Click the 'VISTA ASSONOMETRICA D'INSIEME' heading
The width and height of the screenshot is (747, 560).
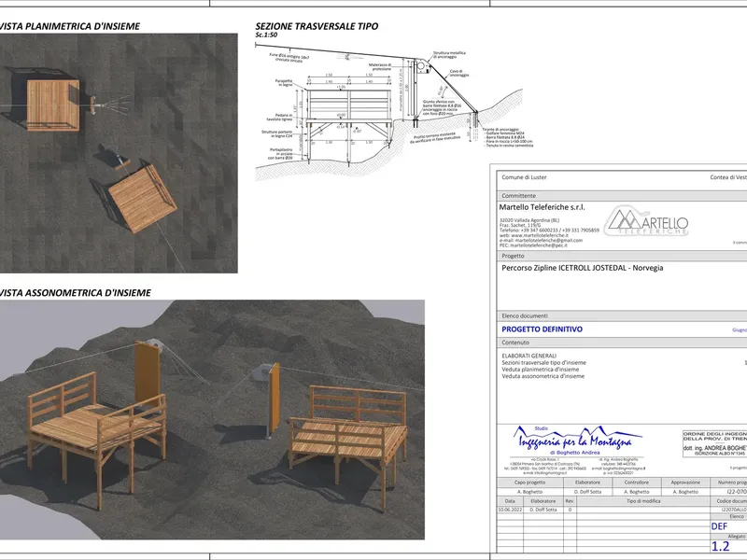(76, 293)
